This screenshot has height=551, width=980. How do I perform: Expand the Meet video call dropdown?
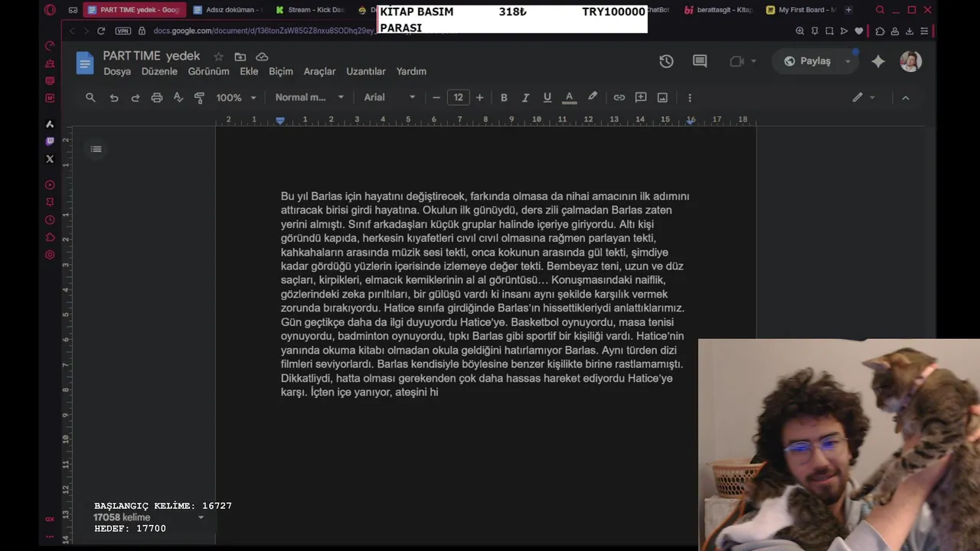(x=753, y=61)
